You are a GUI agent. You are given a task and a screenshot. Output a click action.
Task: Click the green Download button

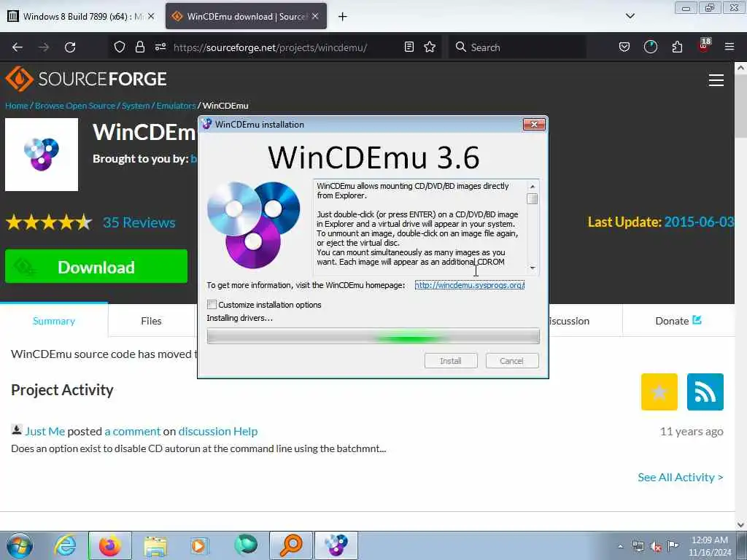96,267
